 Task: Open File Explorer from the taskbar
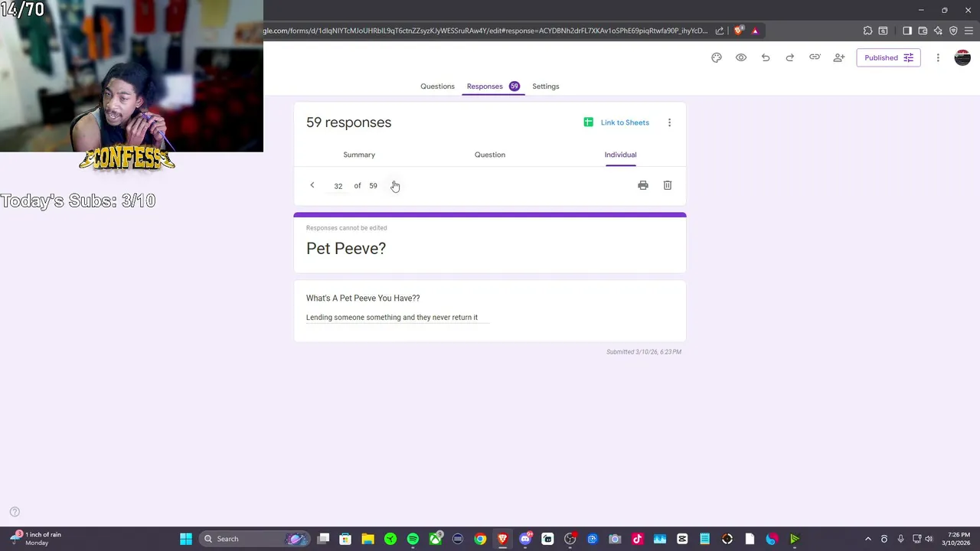click(368, 539)
